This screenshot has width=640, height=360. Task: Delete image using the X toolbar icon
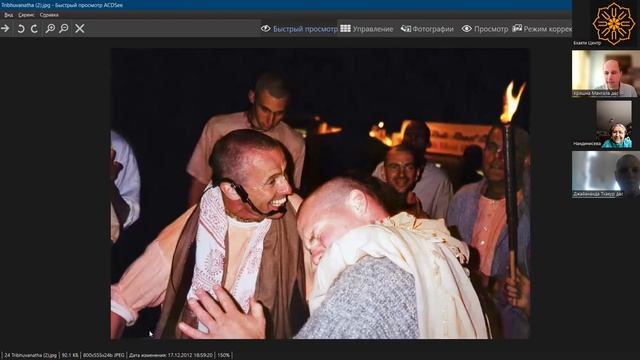point(80,29)
